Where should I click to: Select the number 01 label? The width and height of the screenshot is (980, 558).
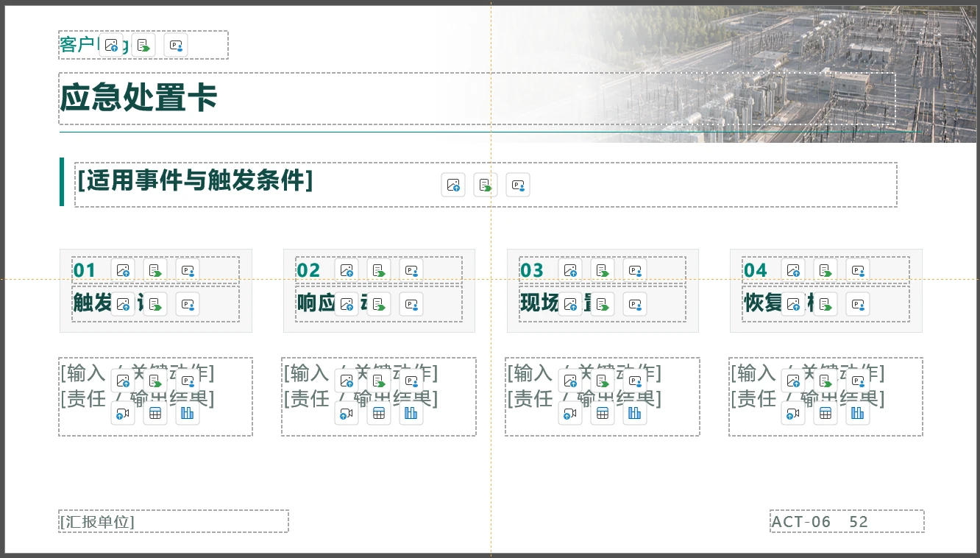coord(85,270)
